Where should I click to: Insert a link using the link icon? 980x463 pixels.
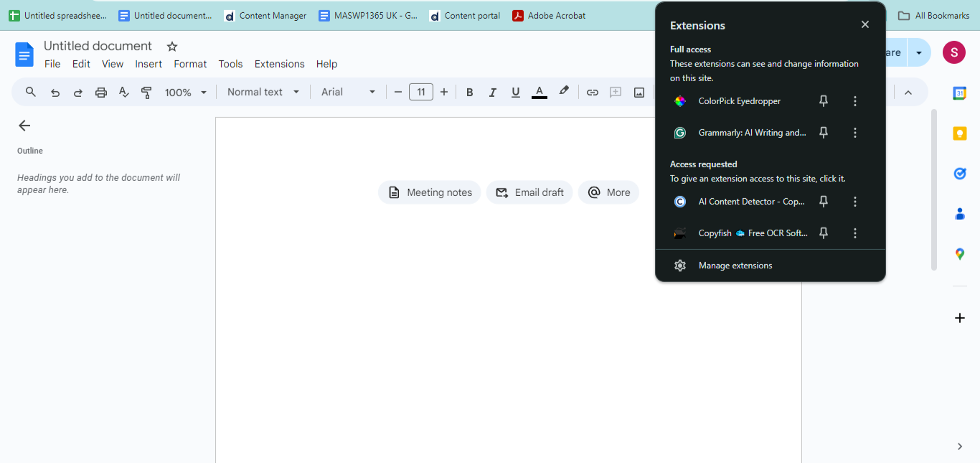pos(592,92)
